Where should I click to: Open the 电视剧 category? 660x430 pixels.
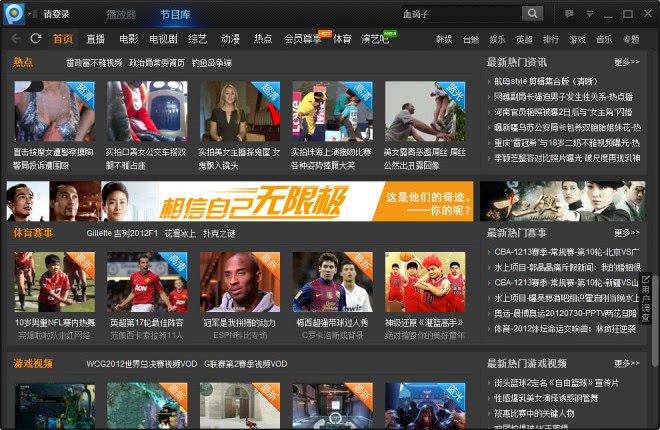(x=163, y=39)
